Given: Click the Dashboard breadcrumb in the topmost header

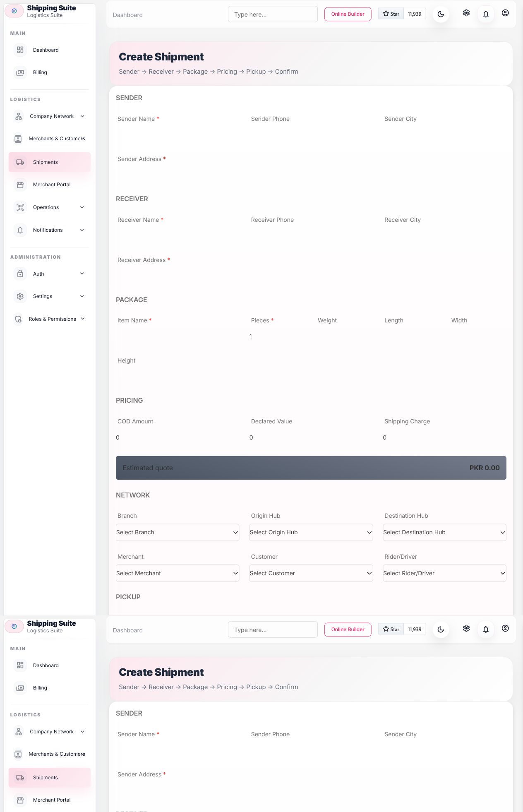Looking at the screenshot, I should click(x=128, y=15).
